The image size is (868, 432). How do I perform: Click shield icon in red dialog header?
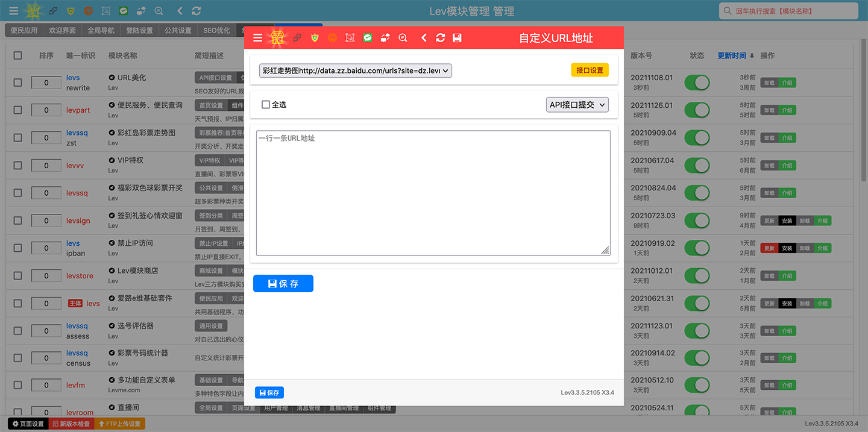(x=315, y=38)
